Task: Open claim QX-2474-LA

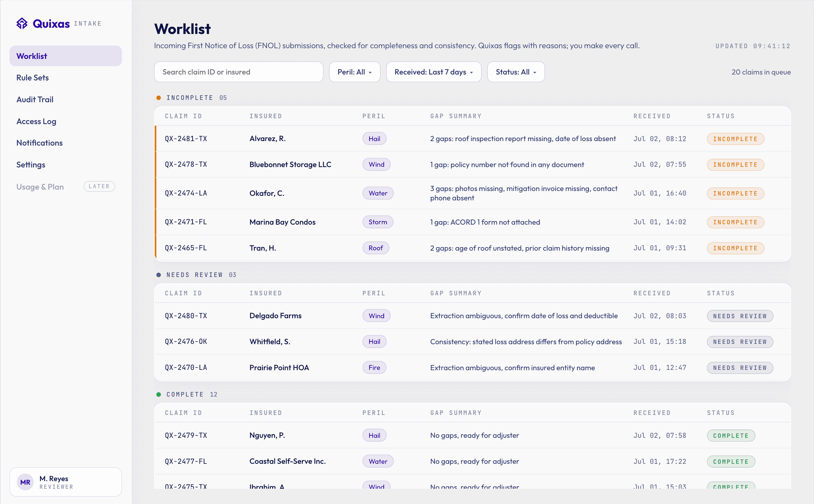Action: (x=186, y=193)
